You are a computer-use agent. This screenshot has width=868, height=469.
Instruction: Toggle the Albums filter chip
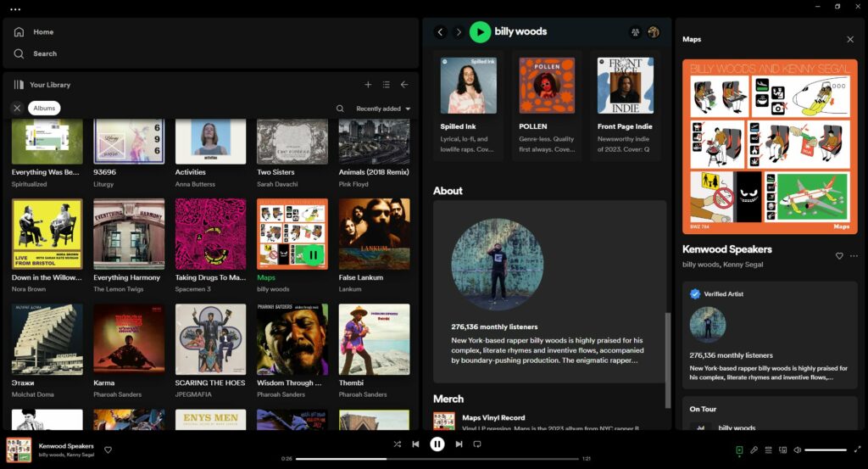pos(44,108)
